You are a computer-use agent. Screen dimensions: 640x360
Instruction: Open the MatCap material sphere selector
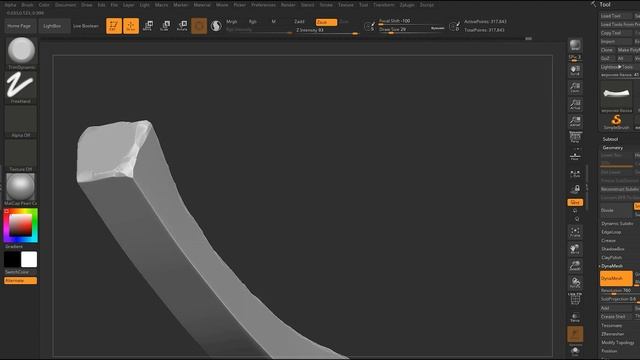click(x=21, y=187)
